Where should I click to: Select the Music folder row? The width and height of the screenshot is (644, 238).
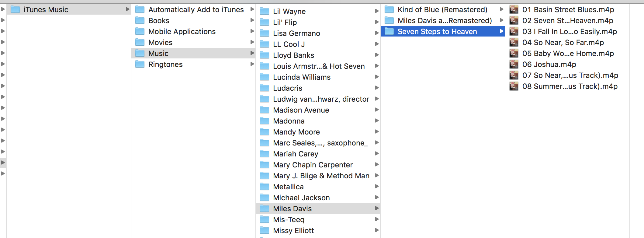193,53
